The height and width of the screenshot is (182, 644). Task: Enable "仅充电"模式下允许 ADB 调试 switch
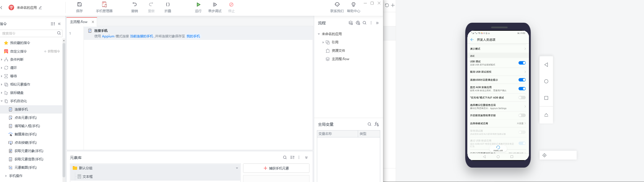[522, 98]
